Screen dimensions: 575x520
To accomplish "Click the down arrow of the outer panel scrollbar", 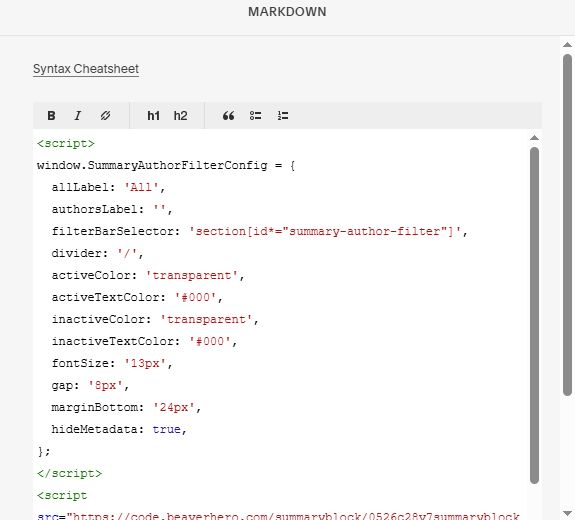I will point(567,513).
